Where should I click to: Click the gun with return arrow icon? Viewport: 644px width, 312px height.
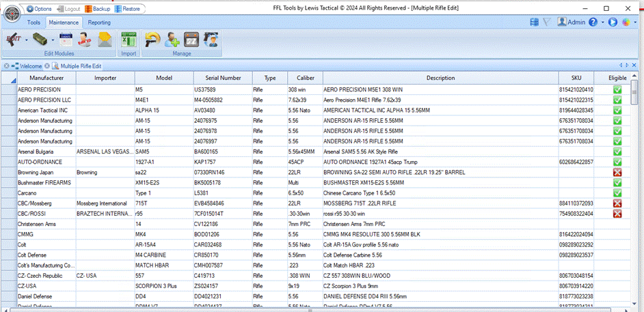tap(152, 40)
